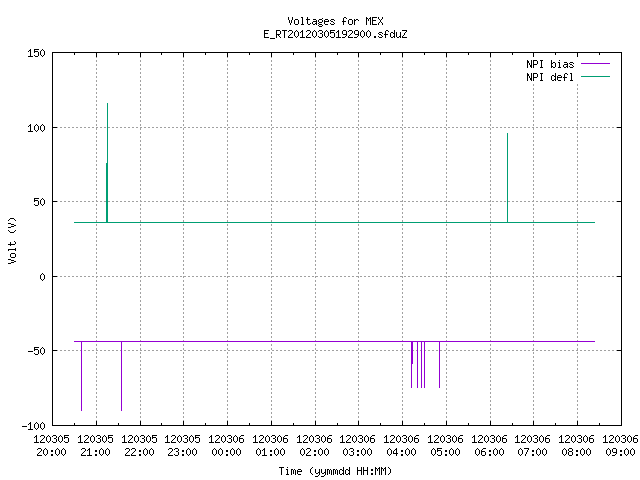
Task: Click the tallest green defl spike after 21:00
Action: [107, 162]
